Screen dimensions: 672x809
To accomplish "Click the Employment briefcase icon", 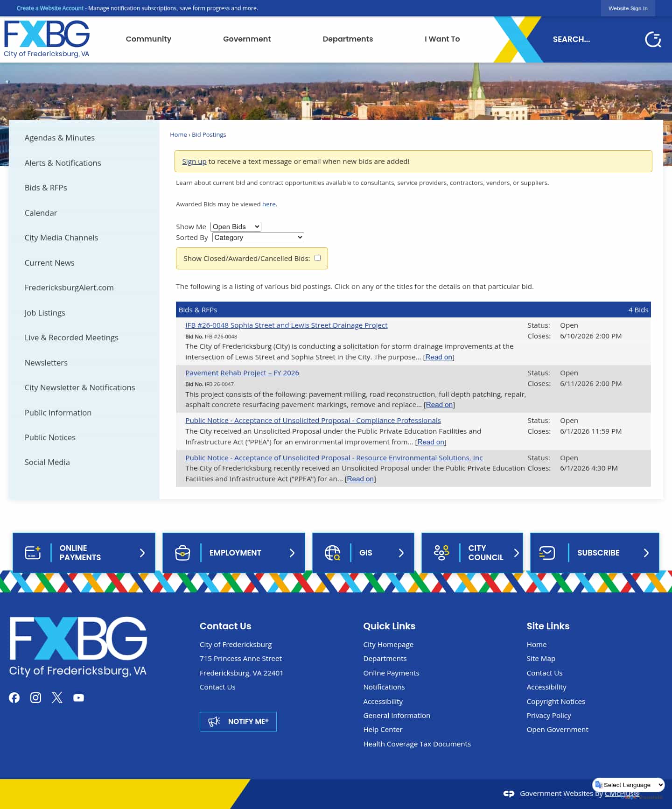I will [182, 553].
